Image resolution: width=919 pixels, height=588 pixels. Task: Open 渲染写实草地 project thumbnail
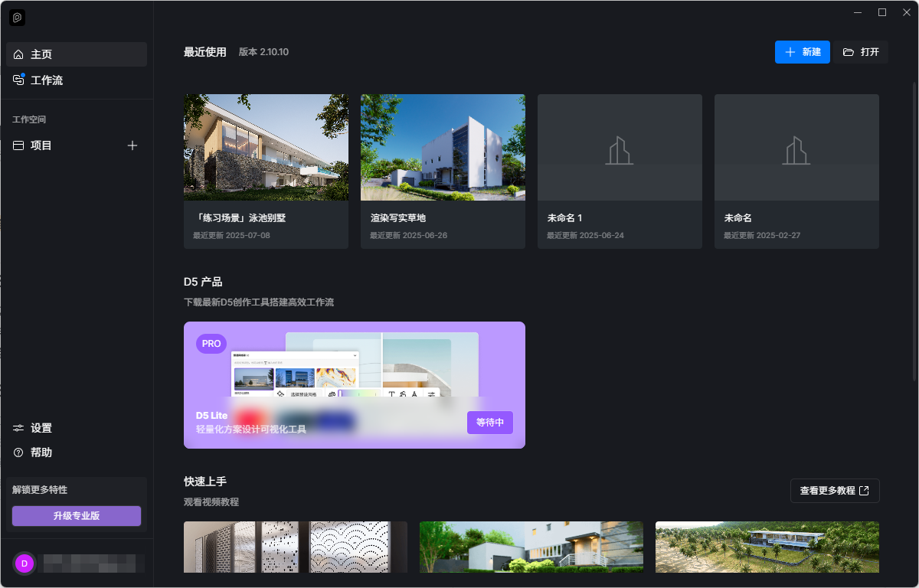tap(443, 147)
